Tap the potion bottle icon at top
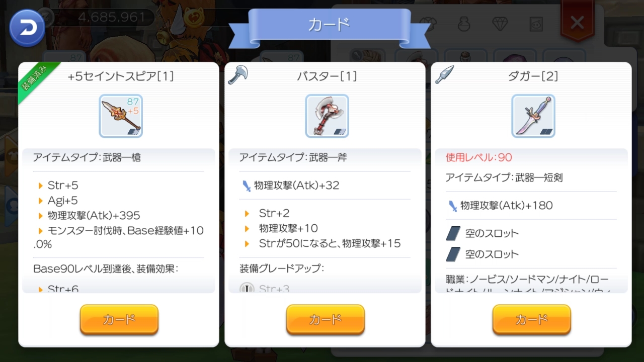Screen dimensions: 644x362 point(464,23)
